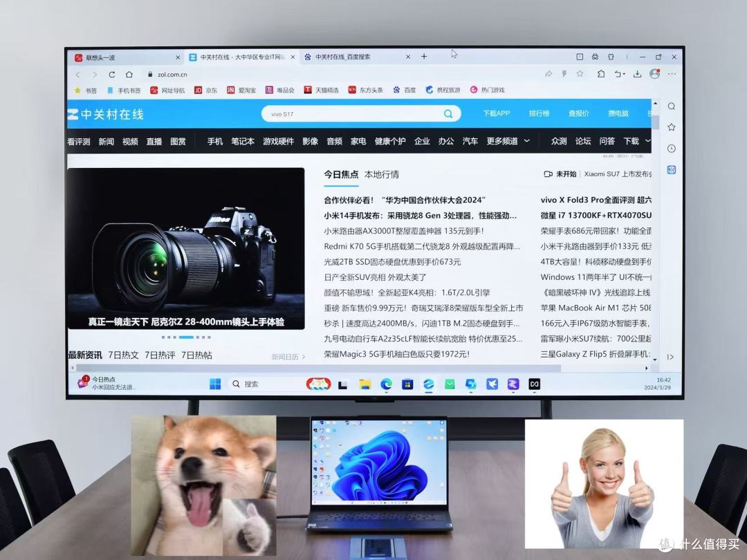Select 今日焦点 tab
Image resolution: width=747 pixels, height=560 pixels.
click(x=341, y=175)
